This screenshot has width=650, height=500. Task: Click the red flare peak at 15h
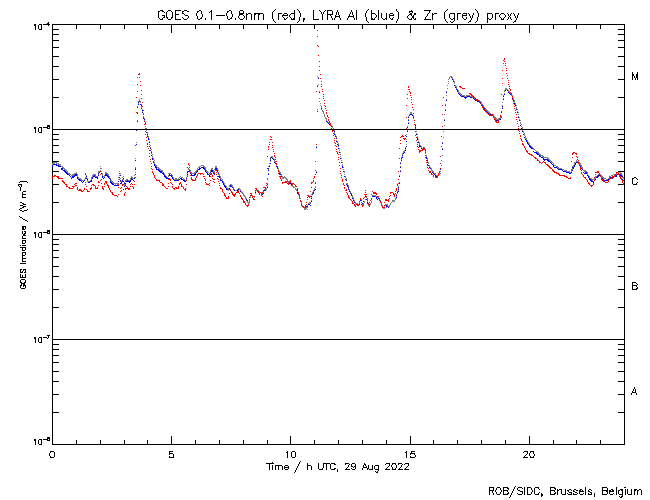[x=410, y=87]
